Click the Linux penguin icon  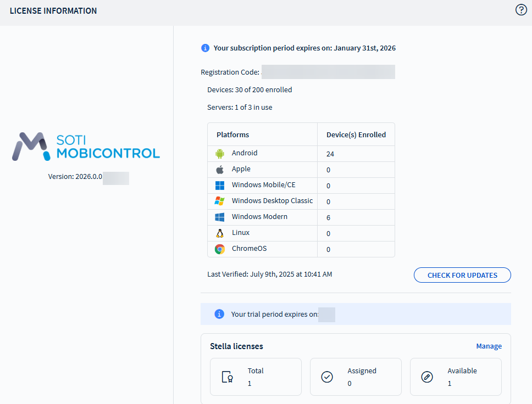tap(220, 233)
